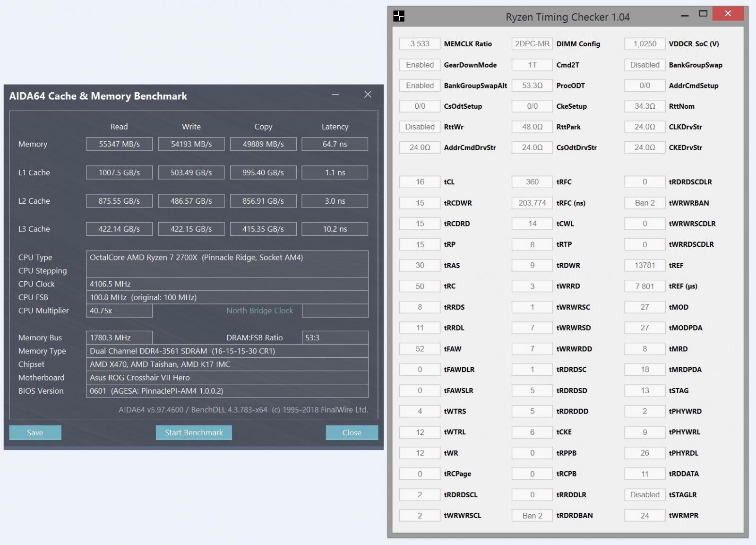Click the L1 Cache Read value 1007.5 GB/s
This screenshot has height=545, width=756.
pyautogui.click(x=119, y=173)
